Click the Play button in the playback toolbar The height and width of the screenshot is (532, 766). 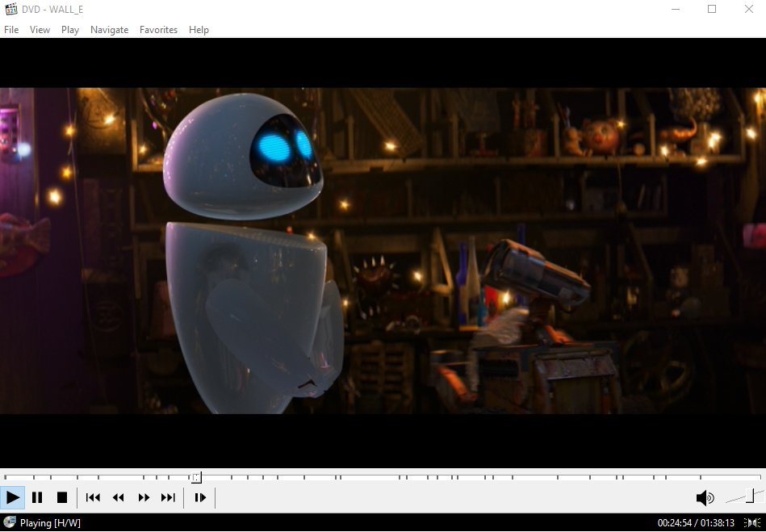(13, 497)
